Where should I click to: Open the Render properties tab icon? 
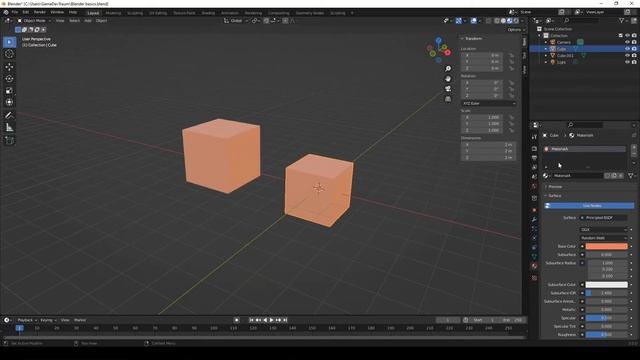(x=534, y=149)
